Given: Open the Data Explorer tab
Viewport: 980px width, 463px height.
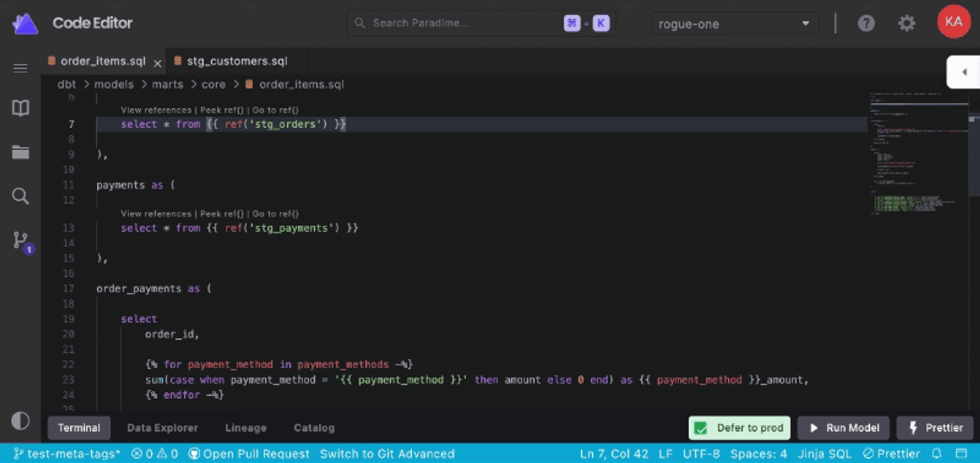Looking at the screenshot, I should click(163, 428).
